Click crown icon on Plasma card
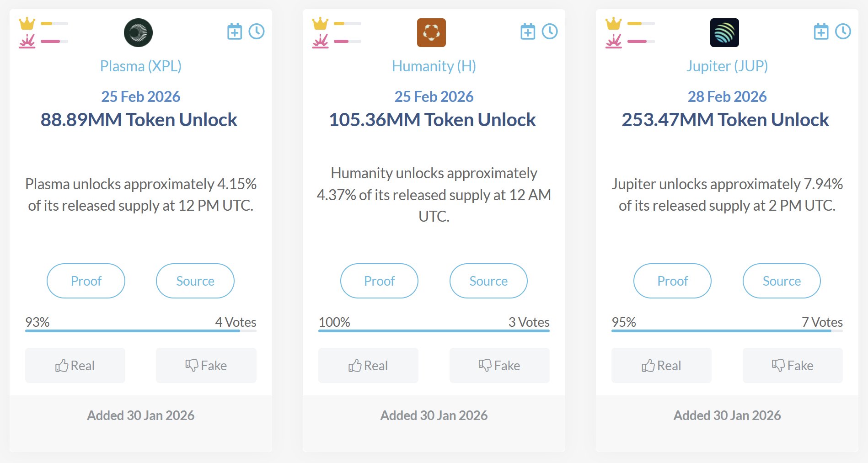The width and height of the screenshot is (868, 463). click(x=27, y=23)
